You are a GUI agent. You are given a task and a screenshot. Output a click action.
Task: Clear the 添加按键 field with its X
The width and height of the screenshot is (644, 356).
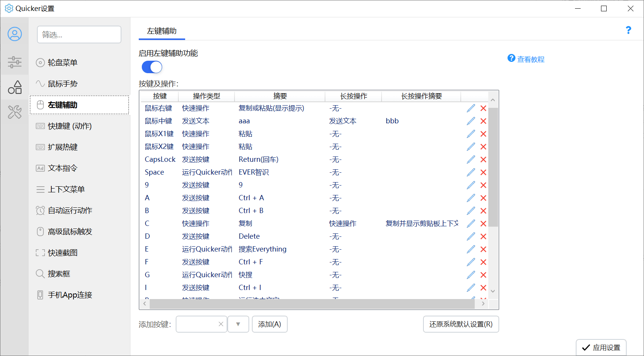point(221,324)
